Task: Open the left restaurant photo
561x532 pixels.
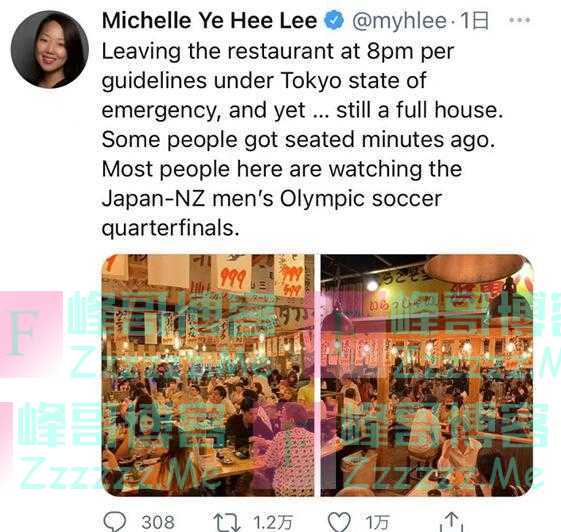Action: 208,375
